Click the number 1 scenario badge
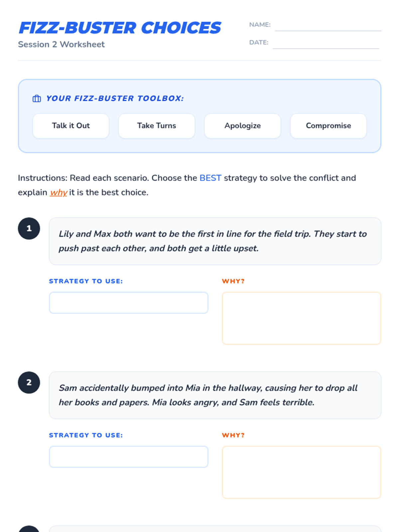Viewport: 399px width, 532px height. point(29,228)
